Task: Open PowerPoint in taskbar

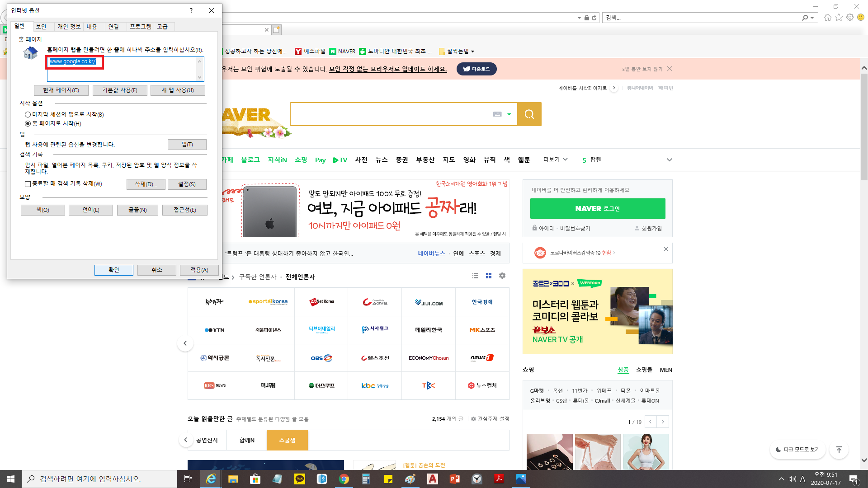Action: (x=455, y=479)
